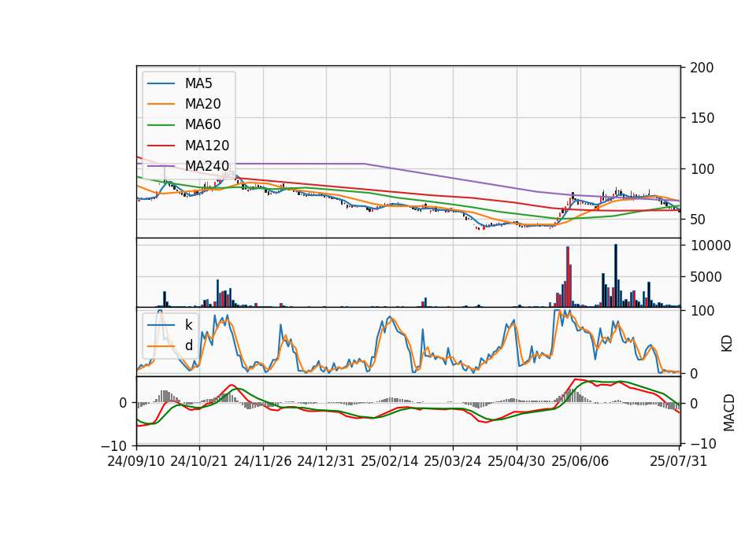The height and width of the screenshot is (543, 756).
Task: Click the MA120 legend label
Action: [207, 146]
